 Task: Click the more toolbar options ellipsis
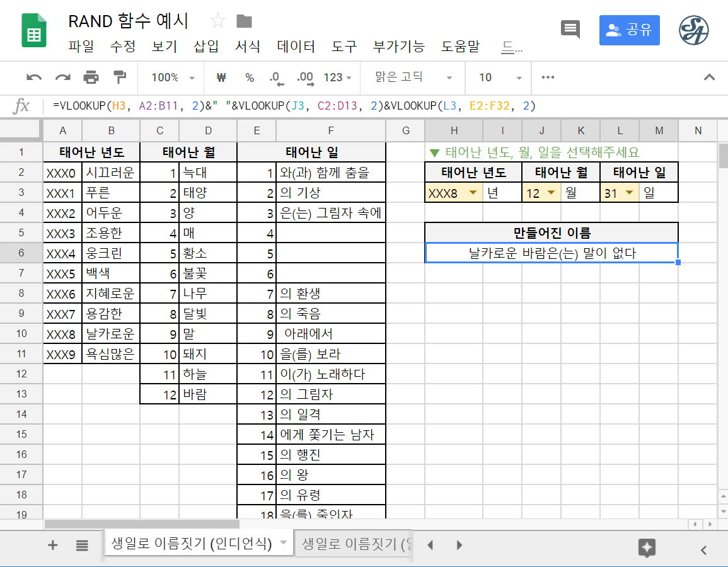(x=548, y=77)
